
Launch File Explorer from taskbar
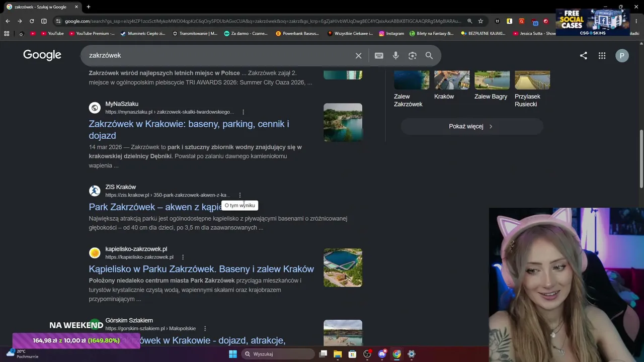click(x=338, y=354)
